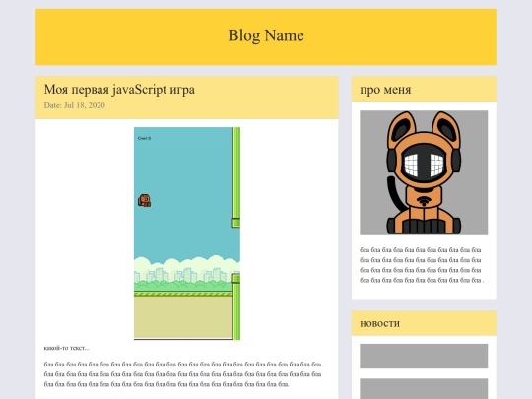This screenshot has width=532, height=399.
Task: Click the какой-то текст... caption
Action: coord(67,348)
